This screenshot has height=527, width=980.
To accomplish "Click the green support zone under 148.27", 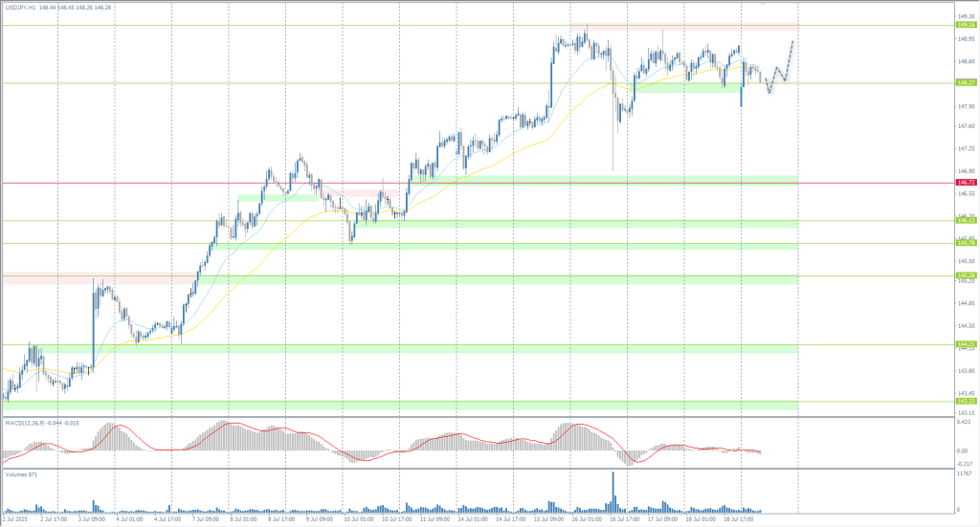I will tap(686, 88).
